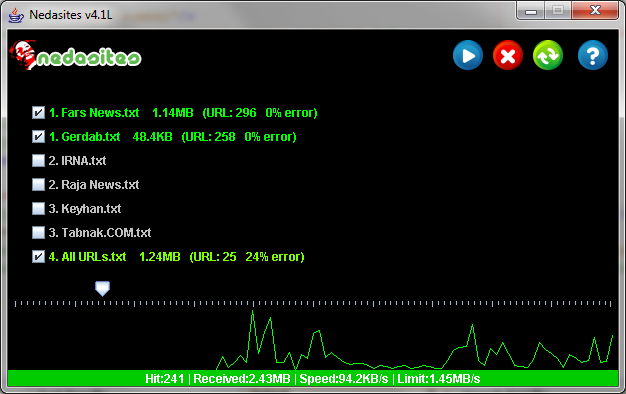This screenshot has width=626, height=394.
Task: Click 'Speed:94.2KB/s' in the status bar
Action: pos(344,378)
